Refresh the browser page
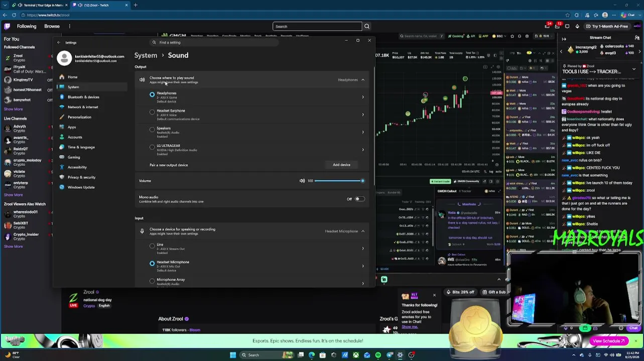Image resolution: width=644 pixels, height=361 pixels. point(14,15)
